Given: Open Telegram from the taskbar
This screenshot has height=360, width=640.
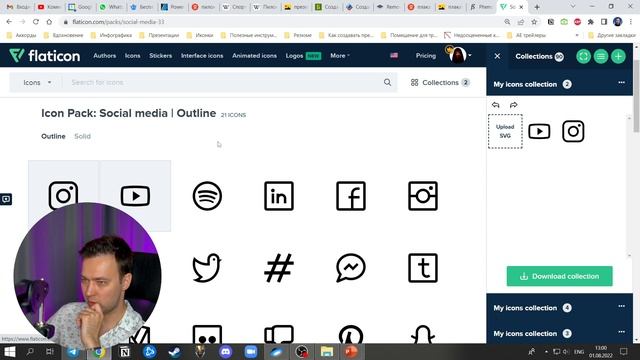Looking at the screenshot, I should click(73, 352).
